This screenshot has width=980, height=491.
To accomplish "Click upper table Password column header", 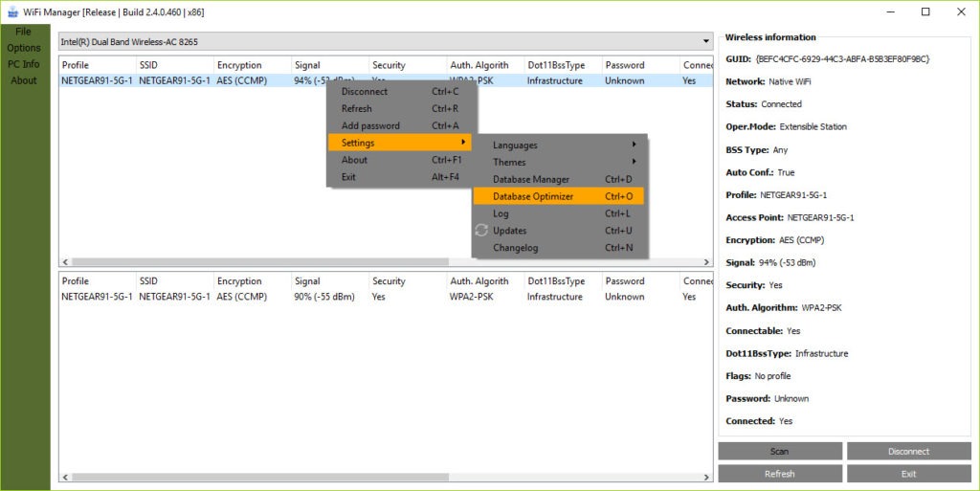I will point(640,65).
